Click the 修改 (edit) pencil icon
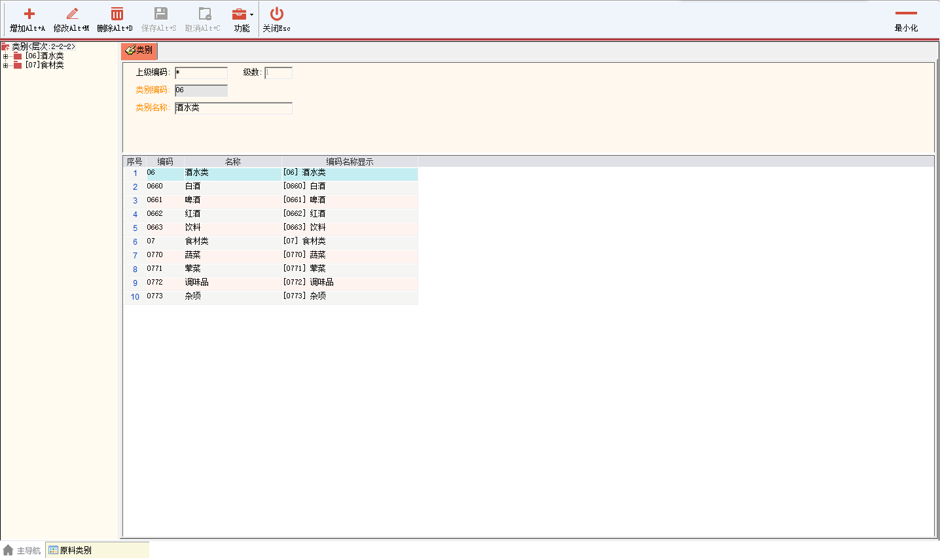The height and width of the screenshot is (560, 940). [72, 14]
